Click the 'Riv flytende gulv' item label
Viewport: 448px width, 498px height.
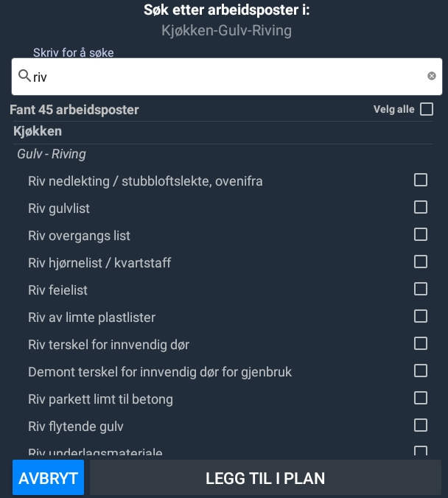pyautogui.click(x=76, y=427)
